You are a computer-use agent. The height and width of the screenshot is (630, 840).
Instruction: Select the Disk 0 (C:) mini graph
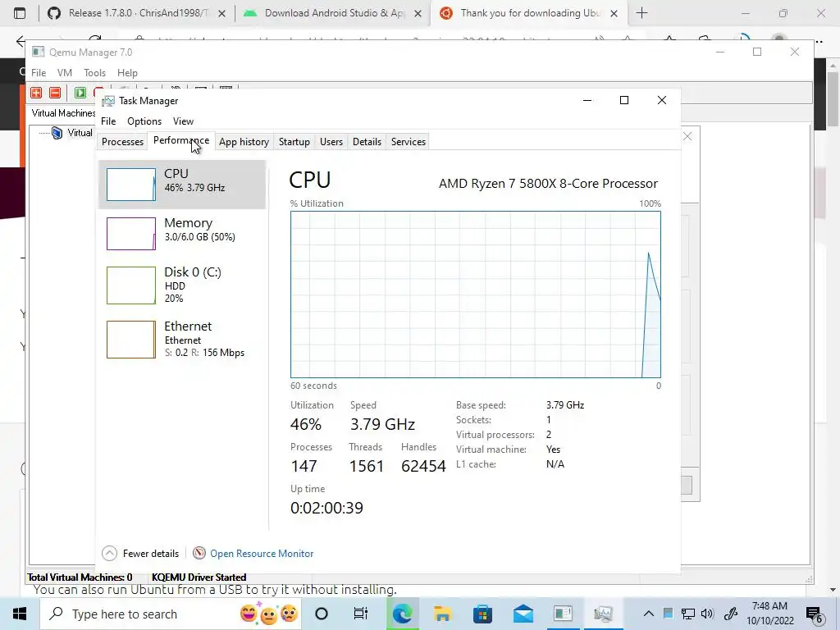coord(131,285)
